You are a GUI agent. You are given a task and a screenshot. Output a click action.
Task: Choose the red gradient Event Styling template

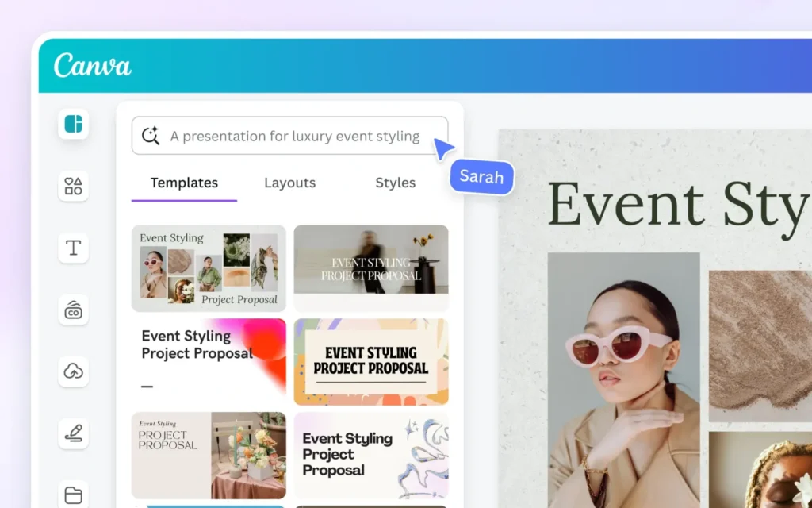pos(209,361)
